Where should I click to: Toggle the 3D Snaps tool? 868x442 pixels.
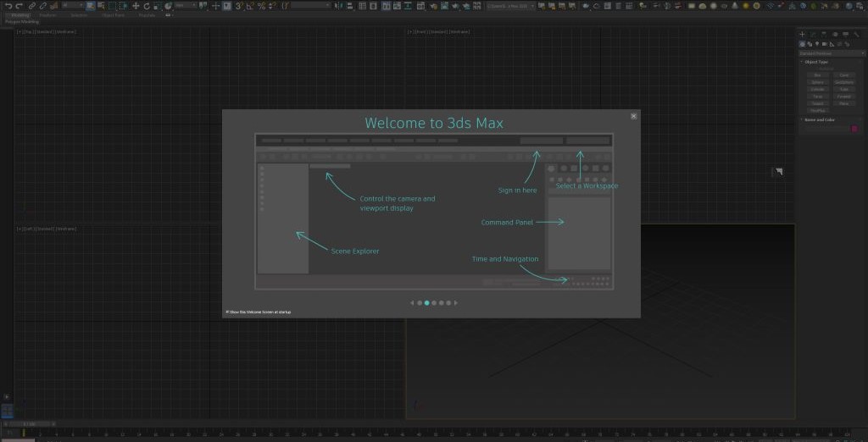[x=239, y=6]
